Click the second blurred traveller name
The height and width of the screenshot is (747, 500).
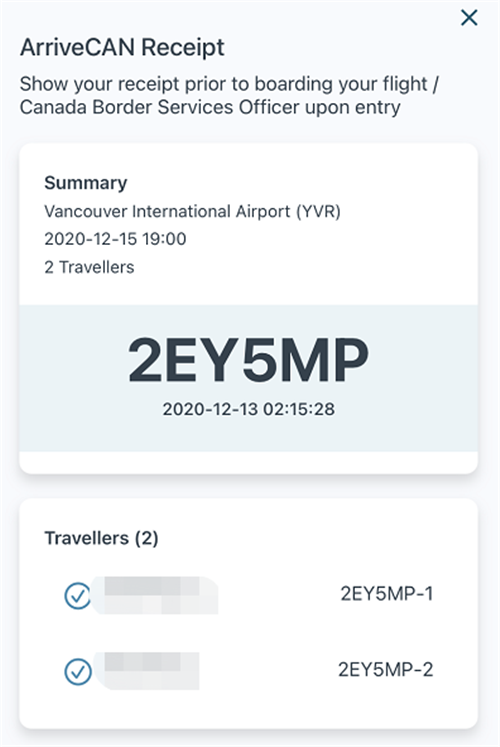pos(146,671)
